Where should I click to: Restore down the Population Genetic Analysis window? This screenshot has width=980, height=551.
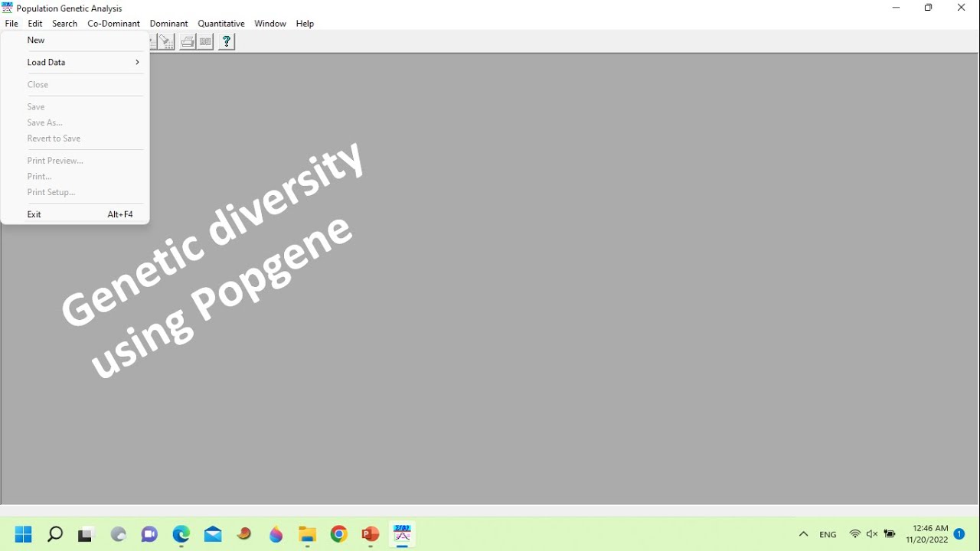tap(929, 8)
